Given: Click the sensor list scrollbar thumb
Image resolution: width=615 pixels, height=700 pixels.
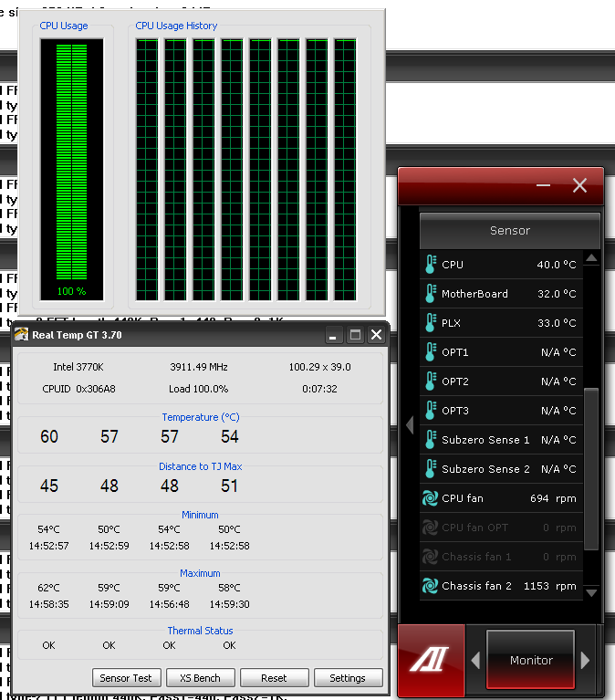Looking at the screenshot, I should click(591, 469).
